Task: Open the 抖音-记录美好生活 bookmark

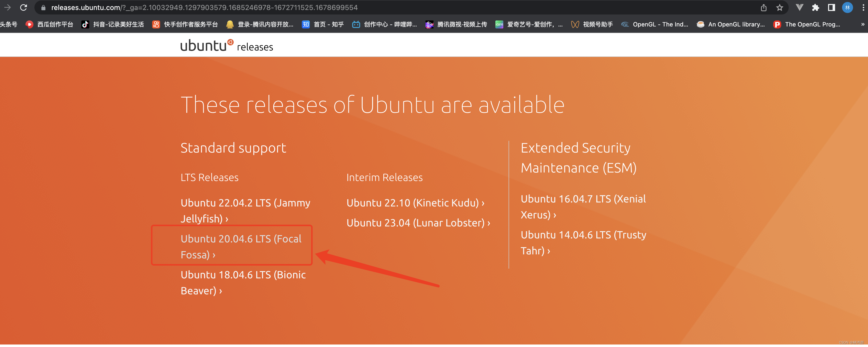Action: tap(112, 24)
